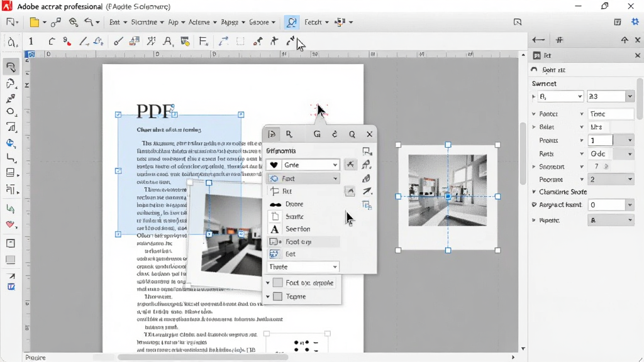Expand the Clamitarte Srote section
This screenshot has width=644, height=362.
point(534,192)
